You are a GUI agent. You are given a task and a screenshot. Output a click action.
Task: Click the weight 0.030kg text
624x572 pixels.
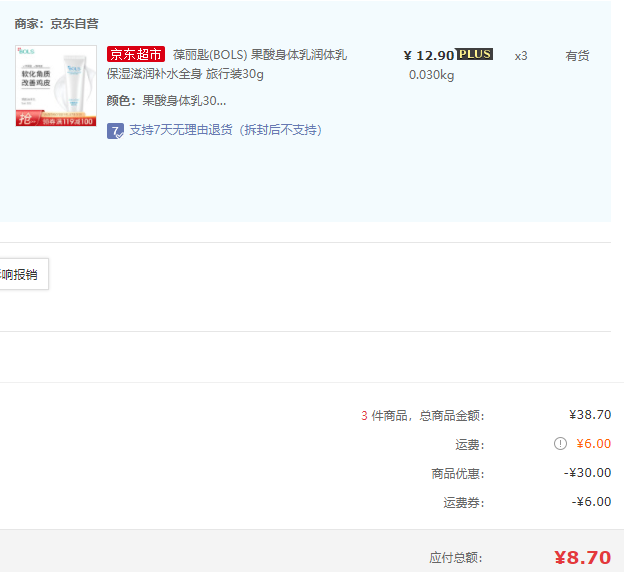[431, 75]
